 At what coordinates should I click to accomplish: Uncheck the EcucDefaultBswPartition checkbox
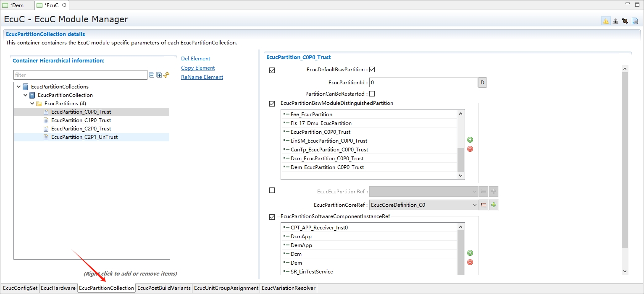click(x=372, y=69)
